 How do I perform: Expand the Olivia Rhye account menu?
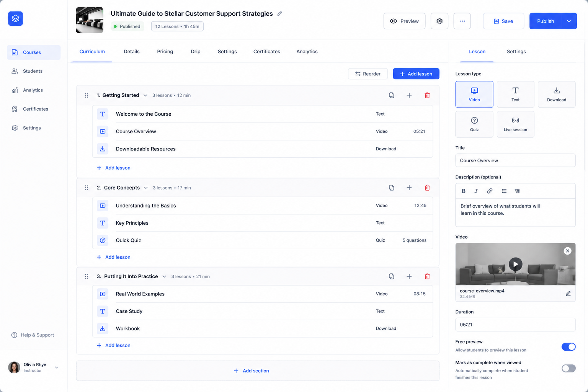[57, 367]
